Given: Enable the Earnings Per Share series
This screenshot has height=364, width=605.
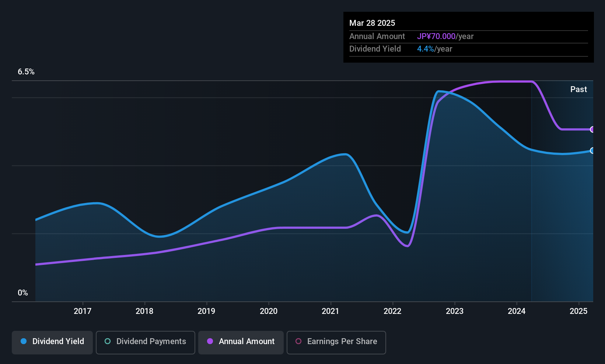Looking at the screenshot, I should click(336, 342).
